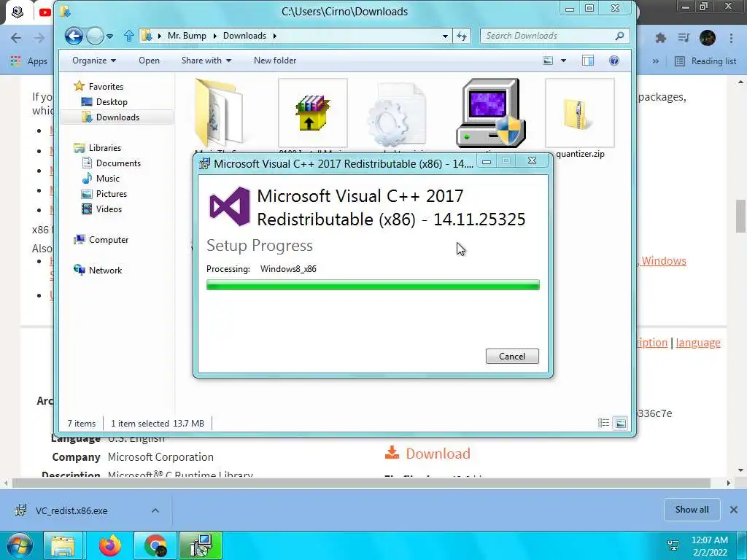This screenshot has height=560, width=747.
Task: Open Music library in navigation pane
Action: [x=101, y=178]
